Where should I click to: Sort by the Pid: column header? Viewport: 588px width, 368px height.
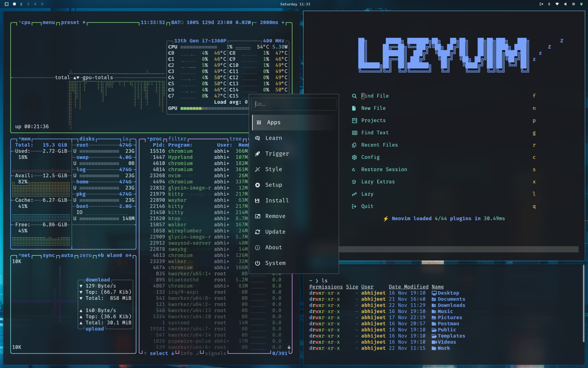click(x=159, y=145)
